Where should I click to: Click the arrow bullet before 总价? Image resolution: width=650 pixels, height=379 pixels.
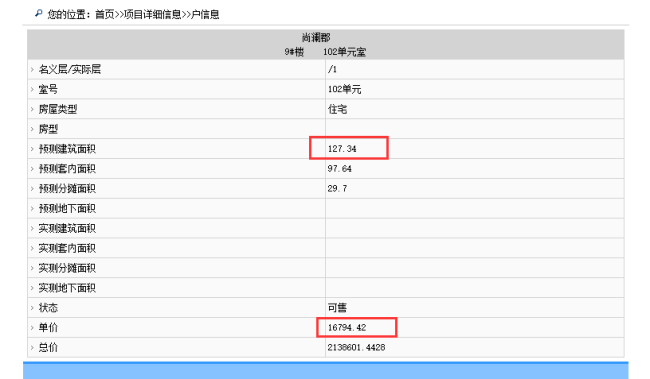[x=32, y=347]
